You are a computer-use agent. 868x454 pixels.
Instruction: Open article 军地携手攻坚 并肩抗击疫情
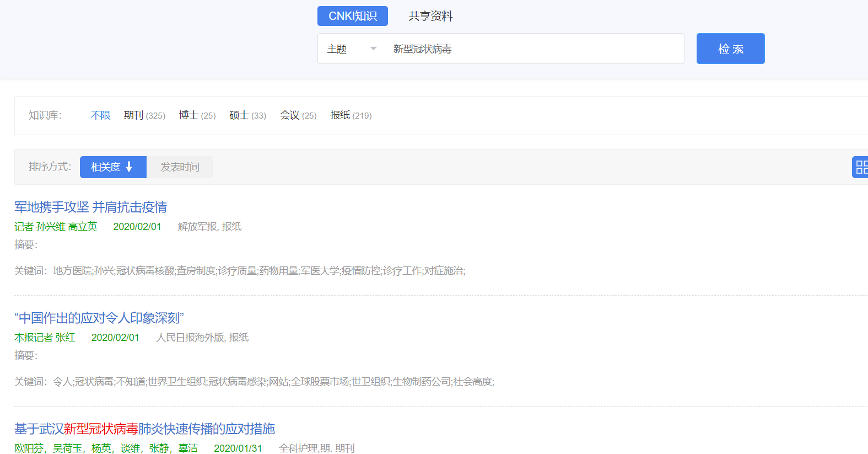click(x=90, y=207)
